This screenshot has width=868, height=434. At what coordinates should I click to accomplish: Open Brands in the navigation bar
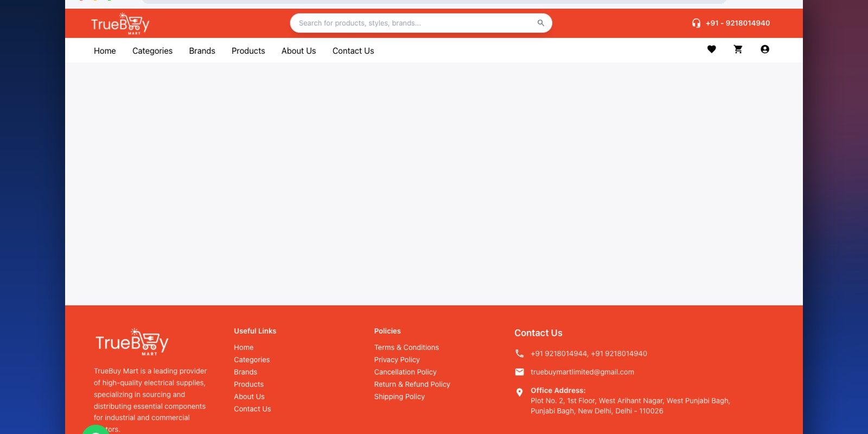pyautogui.click(x=202, y=51)
